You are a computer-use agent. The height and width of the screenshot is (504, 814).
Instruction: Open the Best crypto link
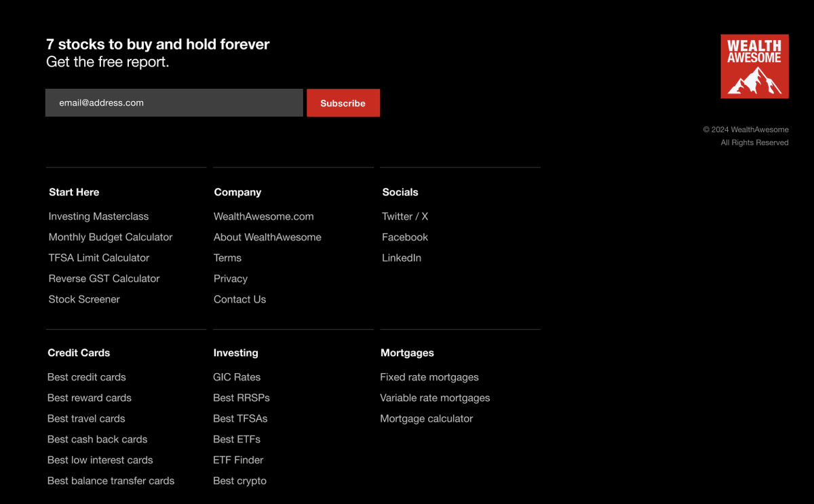[x=239, y=481]
